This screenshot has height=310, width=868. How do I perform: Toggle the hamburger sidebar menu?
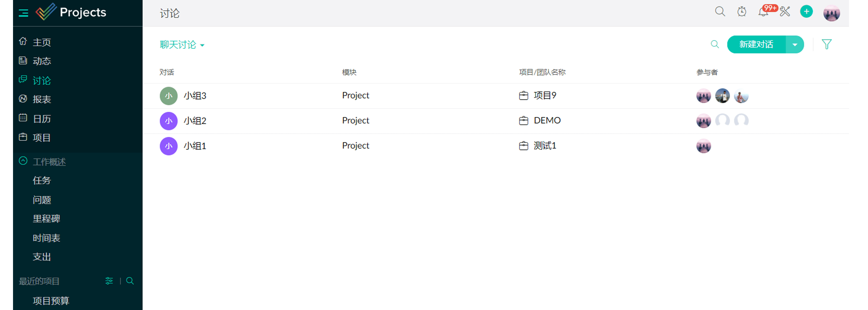click(23, 13)
